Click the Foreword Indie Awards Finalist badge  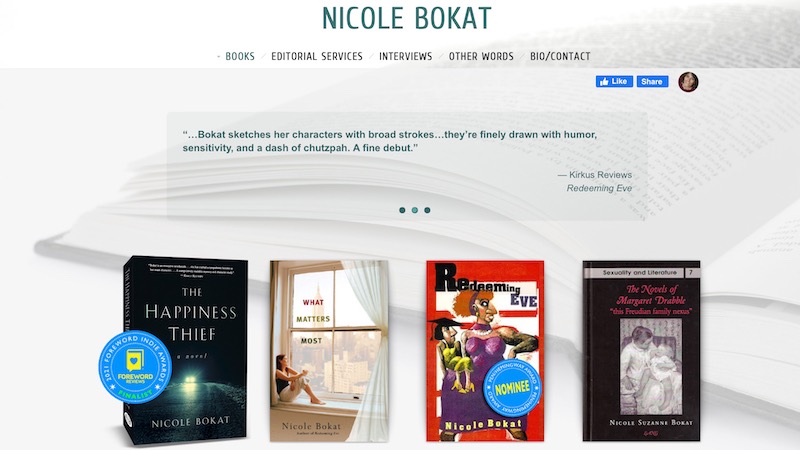pos(135,367)
